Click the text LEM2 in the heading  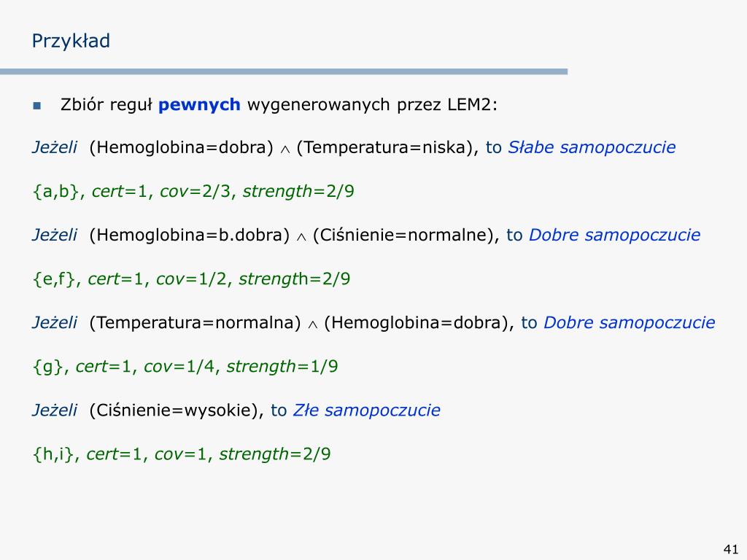[469, 104]
